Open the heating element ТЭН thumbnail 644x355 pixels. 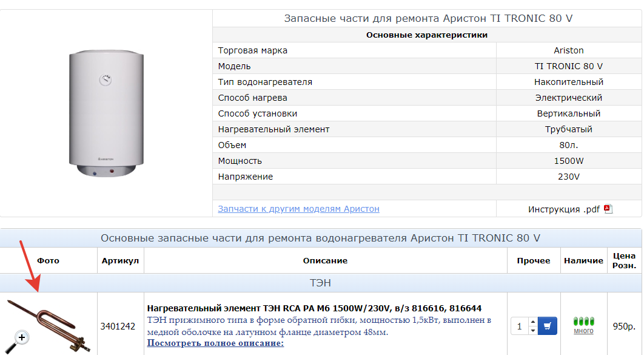[49, 326]
